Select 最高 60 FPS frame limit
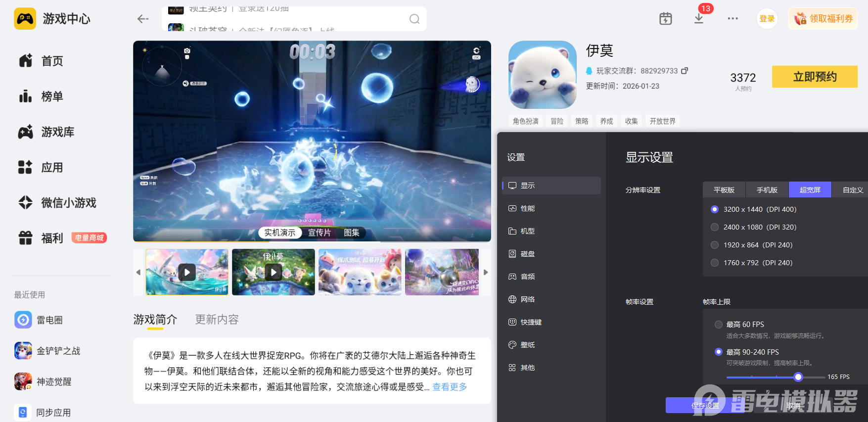Screen dimensions: 868x422 719,325
